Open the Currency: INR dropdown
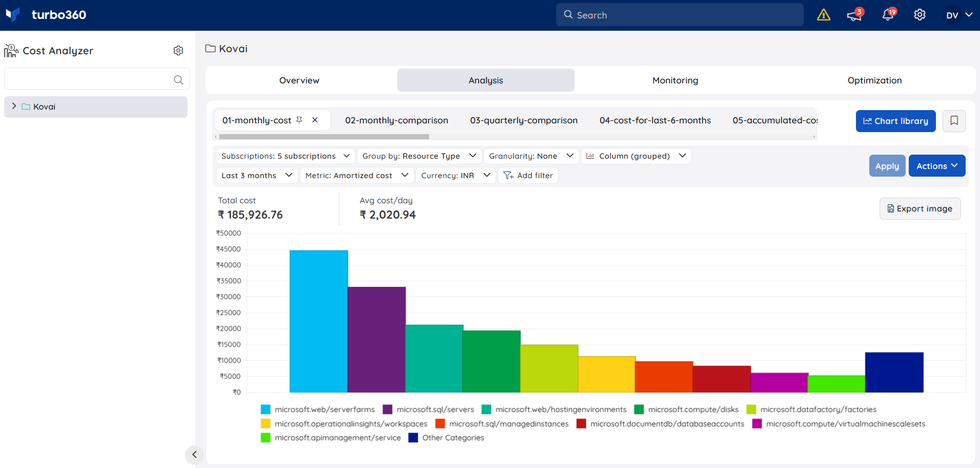980x468 pixels. click(456, 176)
